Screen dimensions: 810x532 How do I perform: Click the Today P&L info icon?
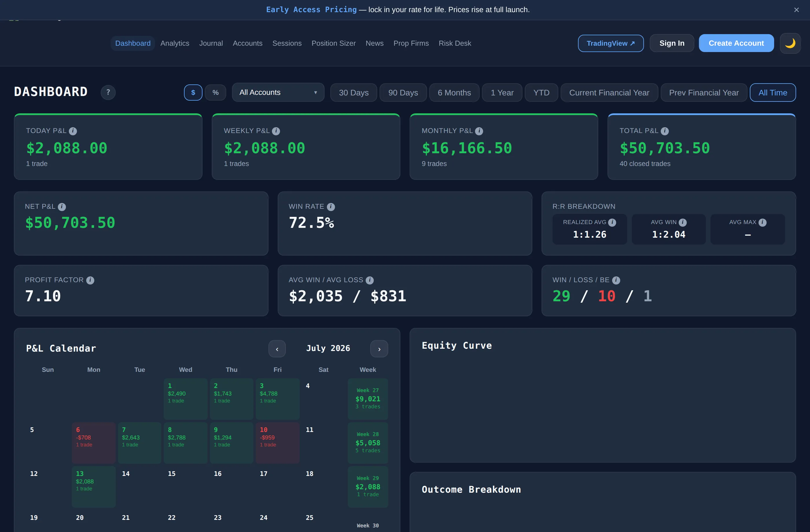pos(73,131)
